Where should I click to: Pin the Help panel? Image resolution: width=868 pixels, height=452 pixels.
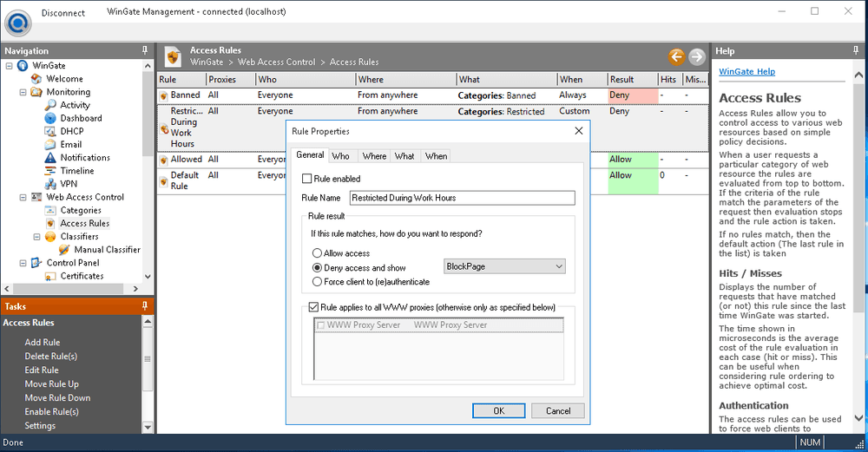[856, 50]
